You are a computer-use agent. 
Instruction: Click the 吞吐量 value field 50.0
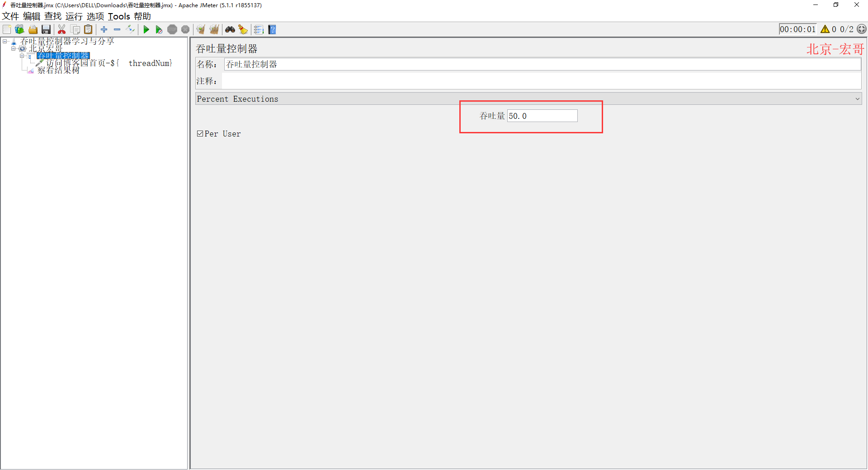[542, 116]
